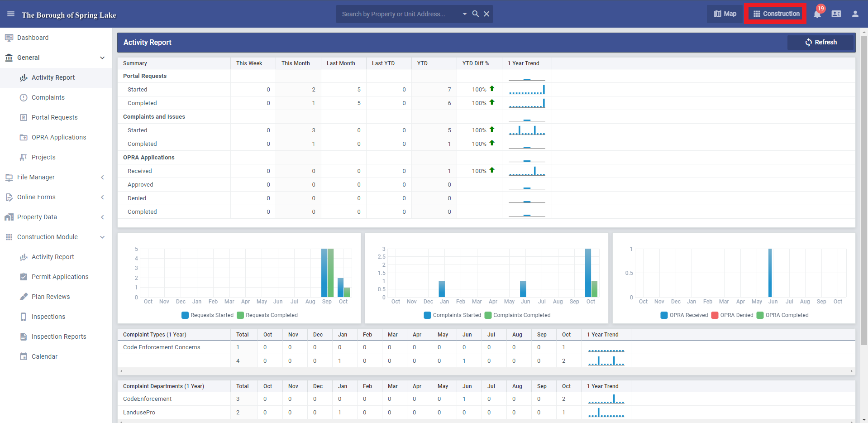Click the OPRA Applications folder icon

click(x=24, y=137)
